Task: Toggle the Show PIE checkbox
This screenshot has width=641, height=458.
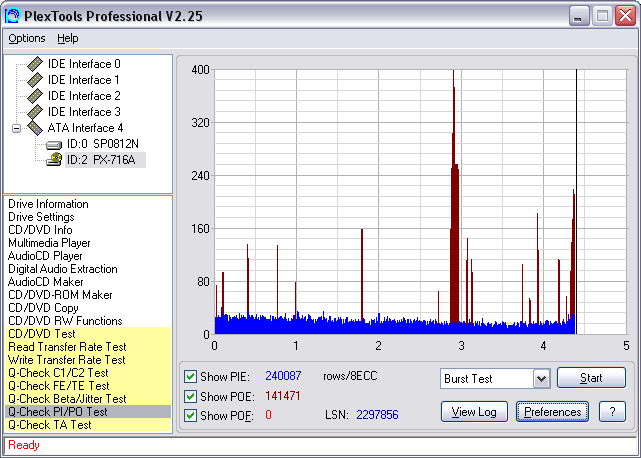Action: tap(190, 376)
